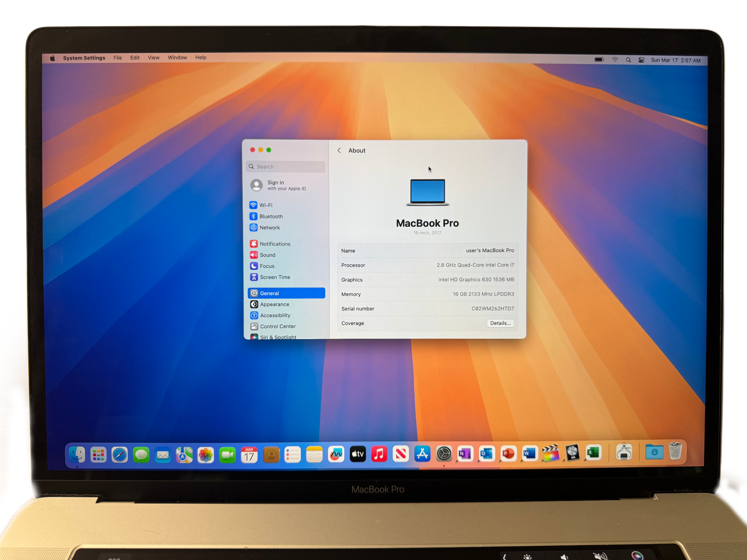Click the serial number C02WM262HTD7
The image size is (747, 560).
click(493, 308)
